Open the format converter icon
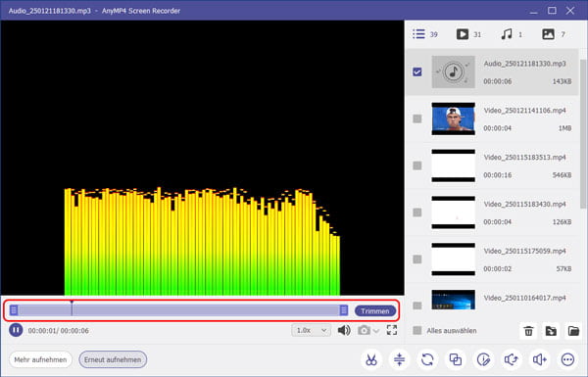The height and width of the screenshot is (377, 588). pos(427,359)
